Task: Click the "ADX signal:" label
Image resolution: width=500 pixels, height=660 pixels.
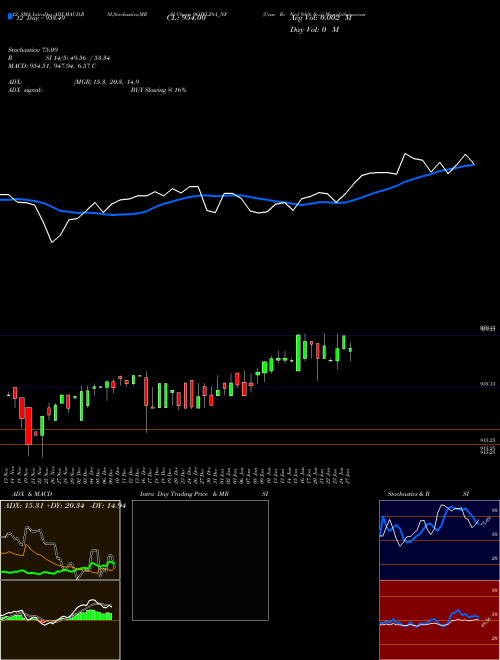Action: pyautogui.click(x=25, y=90)
